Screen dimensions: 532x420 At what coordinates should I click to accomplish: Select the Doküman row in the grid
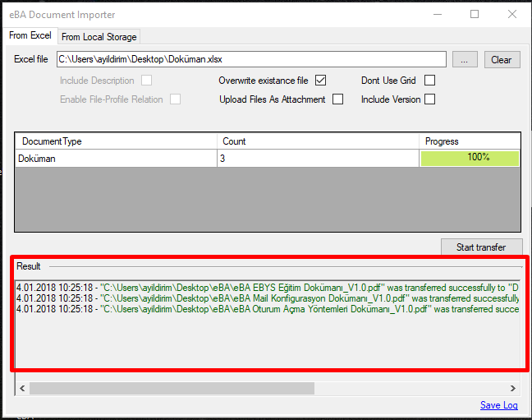[x=116, y=159]
